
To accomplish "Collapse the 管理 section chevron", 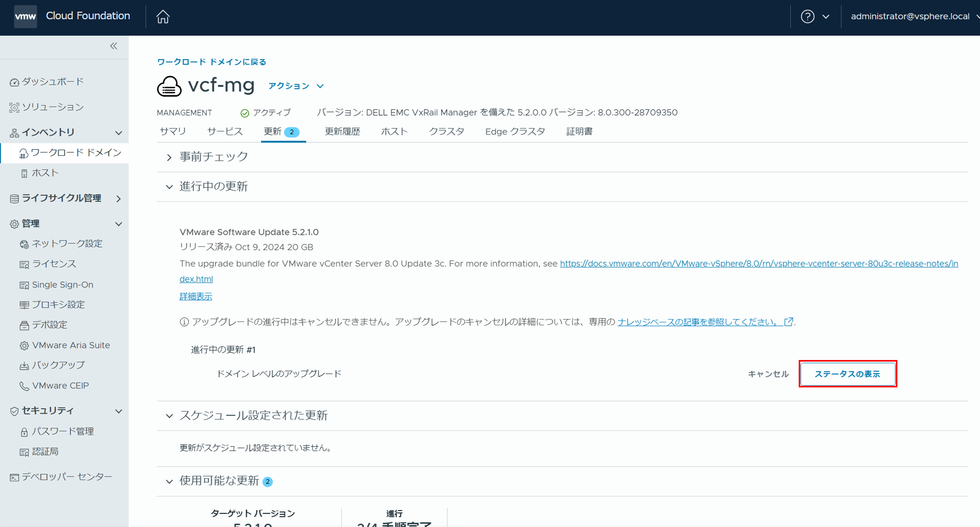I will 119,224.
